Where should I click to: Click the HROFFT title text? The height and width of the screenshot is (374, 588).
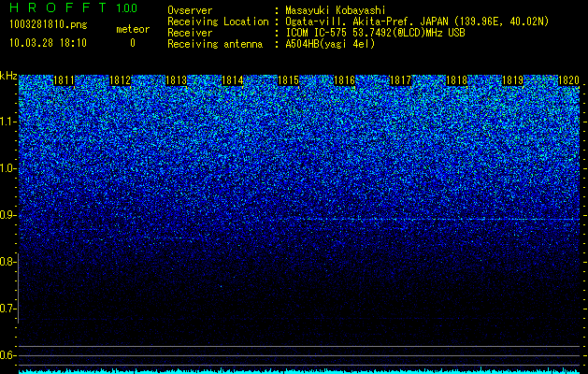point(58,7)
